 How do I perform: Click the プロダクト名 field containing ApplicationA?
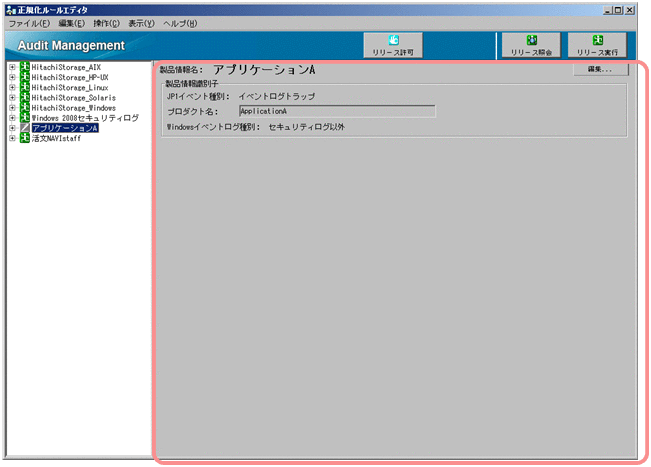(x=337, y=111)
